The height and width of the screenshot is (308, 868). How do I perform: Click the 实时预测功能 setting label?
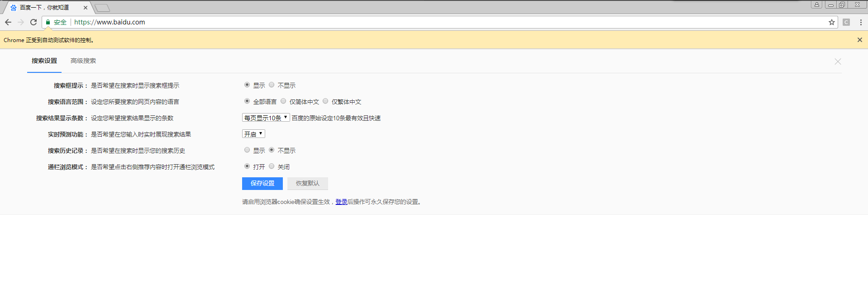click(68, 134)
